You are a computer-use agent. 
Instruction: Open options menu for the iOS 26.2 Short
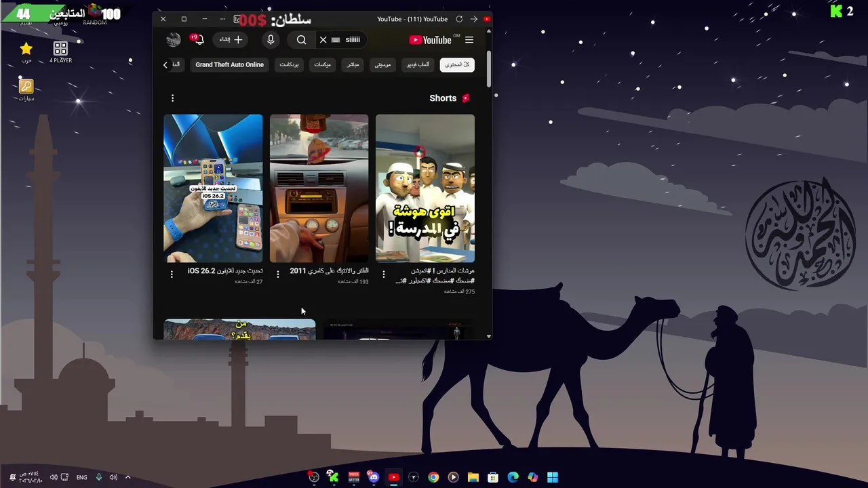[x=172, y=274]
